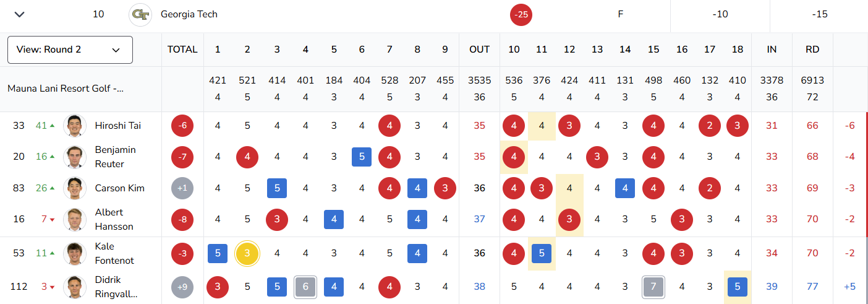The height and width of the screenshot is (304, 868).
Task: Click the OUT column header
Action: [479, 50]
